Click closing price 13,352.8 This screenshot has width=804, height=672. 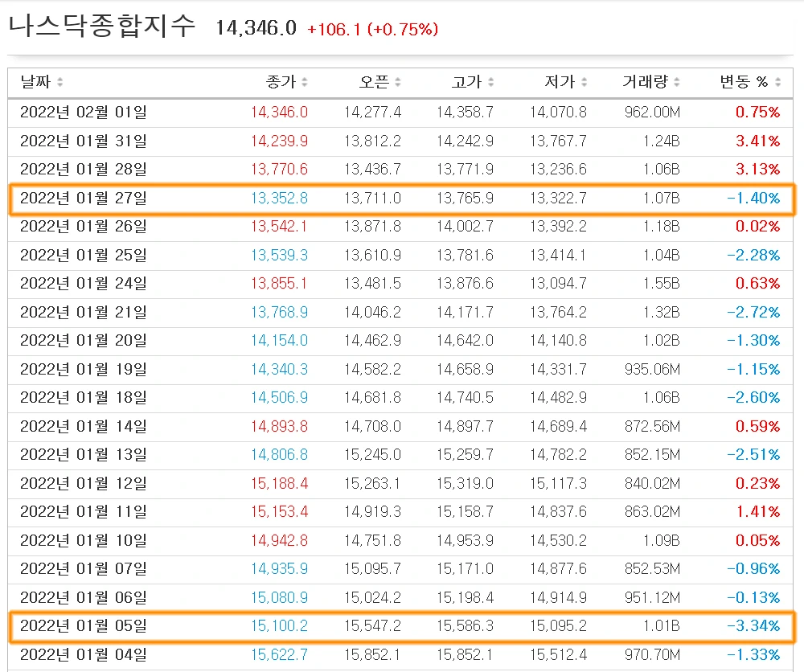(280, 198)
